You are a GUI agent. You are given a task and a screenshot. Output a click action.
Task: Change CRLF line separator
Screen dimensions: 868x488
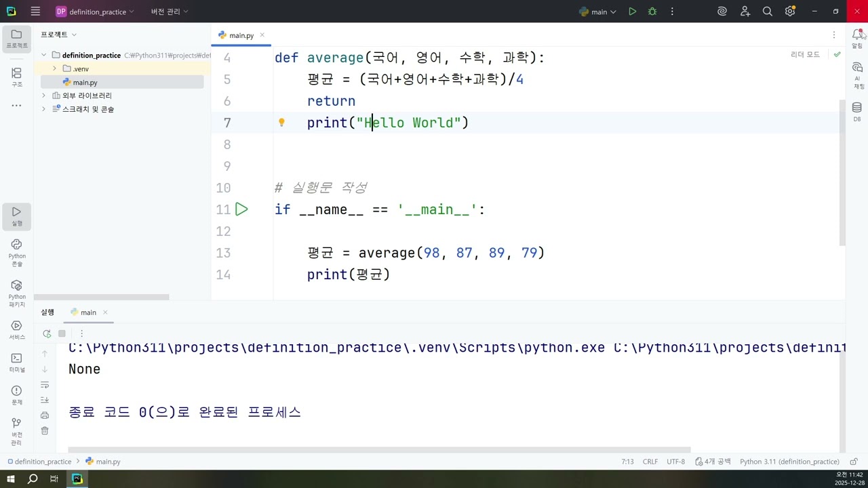650,462
